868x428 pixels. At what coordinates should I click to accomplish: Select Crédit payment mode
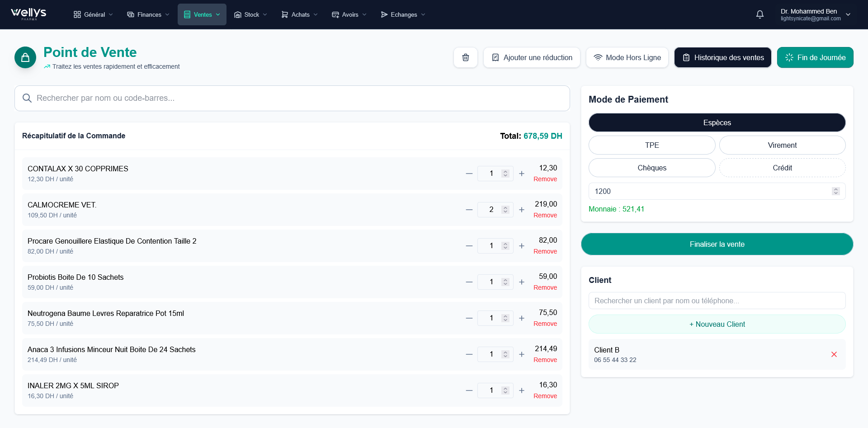(x=783, y=168)
